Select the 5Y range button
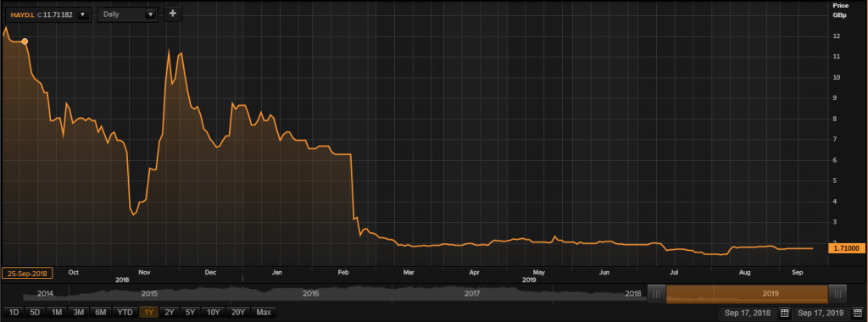The image size is (868, 322). [x=190, y=313]
